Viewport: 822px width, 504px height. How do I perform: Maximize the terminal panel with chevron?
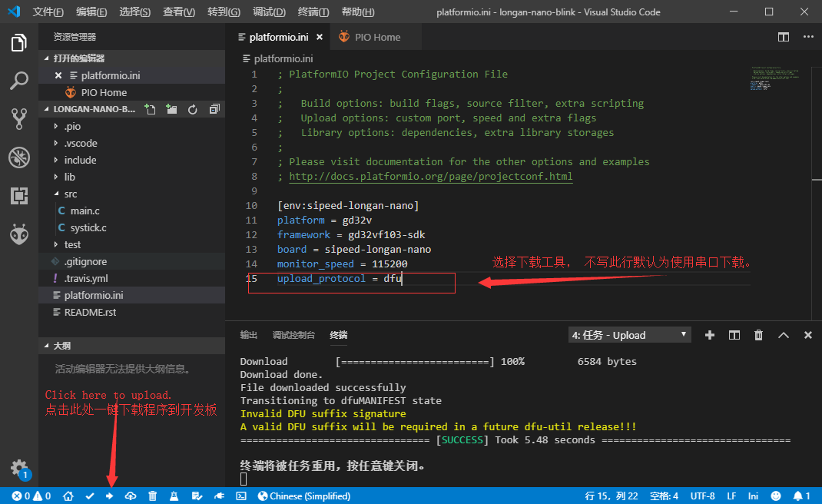(x=784, y=335)
